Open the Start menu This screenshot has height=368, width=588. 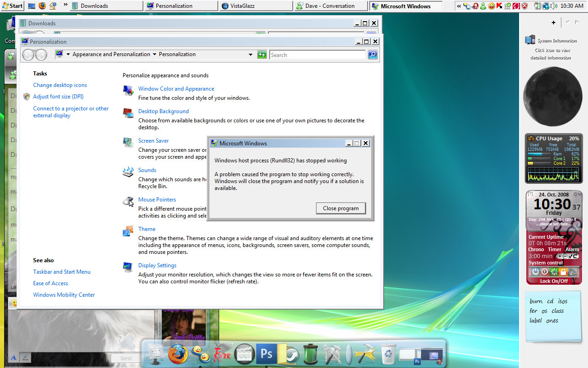pyautogui.click(x=12, y=6)
